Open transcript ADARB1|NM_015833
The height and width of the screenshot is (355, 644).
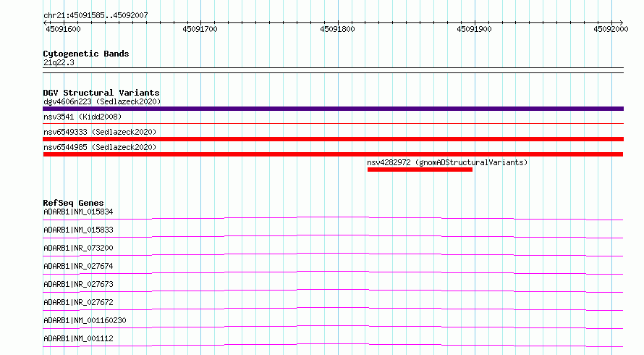tap(78, 230)
